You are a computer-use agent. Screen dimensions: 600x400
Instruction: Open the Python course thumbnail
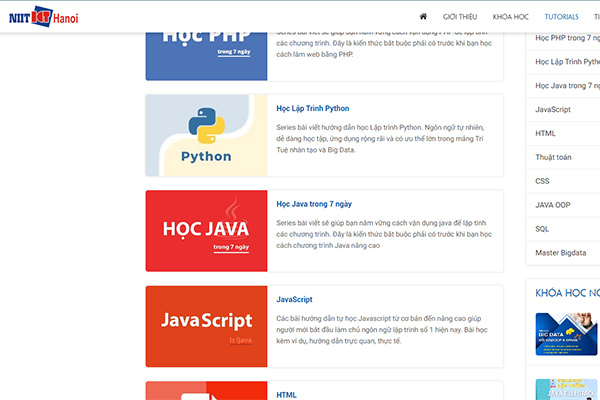coord(206,135)
